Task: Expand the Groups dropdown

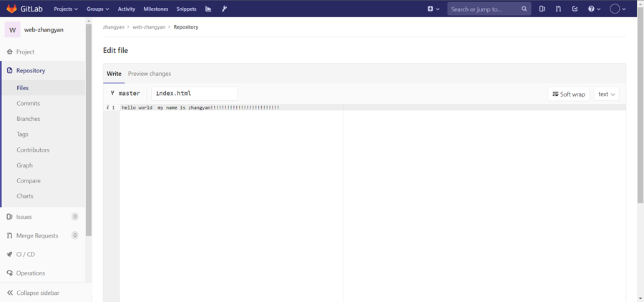Action: [x=97, y=9]
